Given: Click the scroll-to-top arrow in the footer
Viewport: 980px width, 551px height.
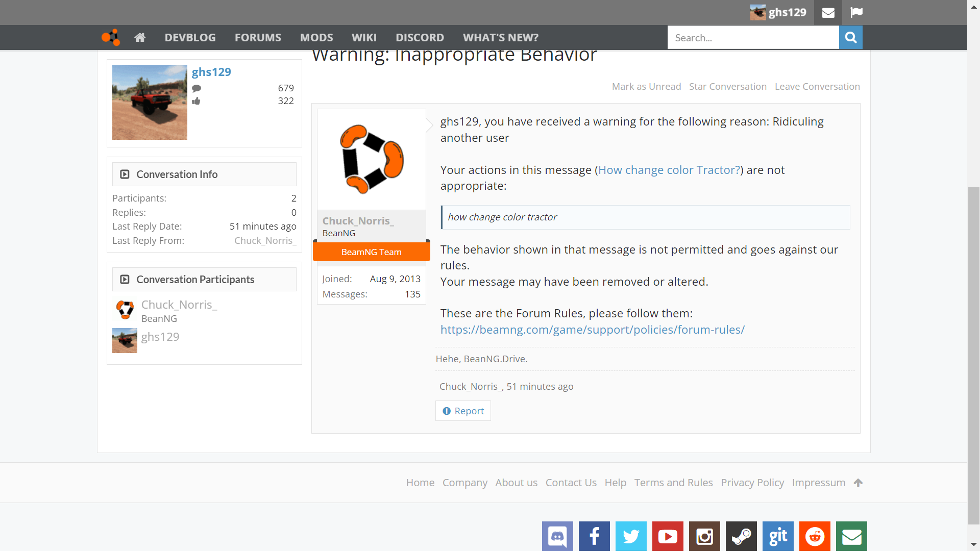Looking at the screenshot, I should (858, 483).
